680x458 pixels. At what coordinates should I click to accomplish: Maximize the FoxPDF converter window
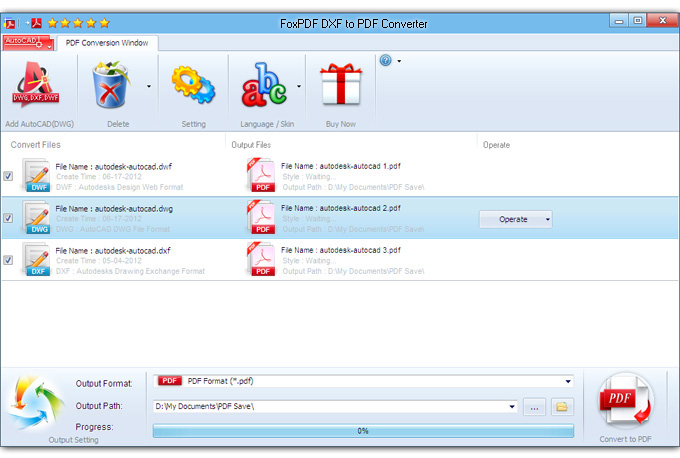pyautogui.click(x=638, y=20)
